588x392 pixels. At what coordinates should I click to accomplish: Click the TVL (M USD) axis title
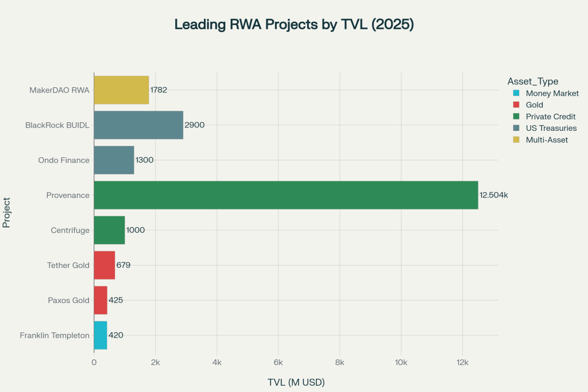[x=295, y=382]
